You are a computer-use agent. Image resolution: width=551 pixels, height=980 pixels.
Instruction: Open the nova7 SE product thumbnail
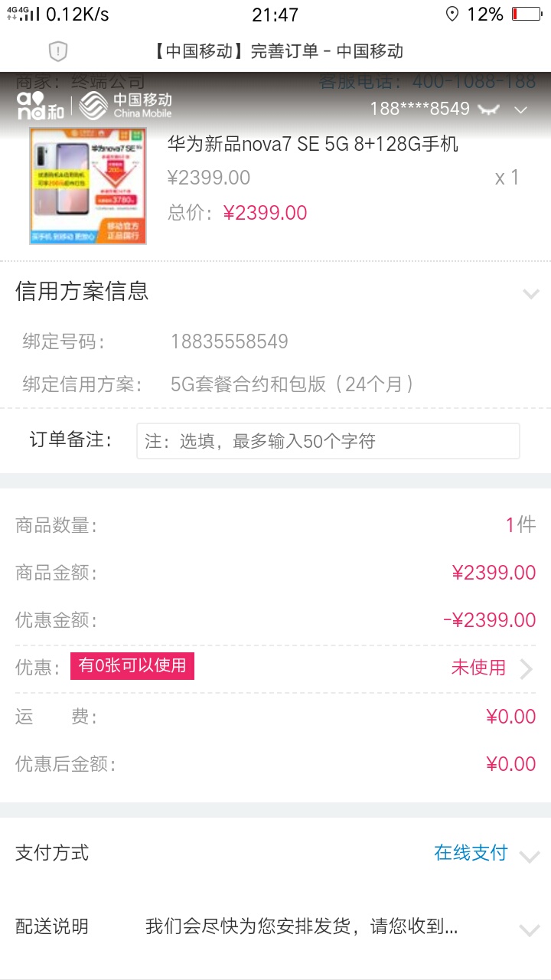(x=88, y=186)
